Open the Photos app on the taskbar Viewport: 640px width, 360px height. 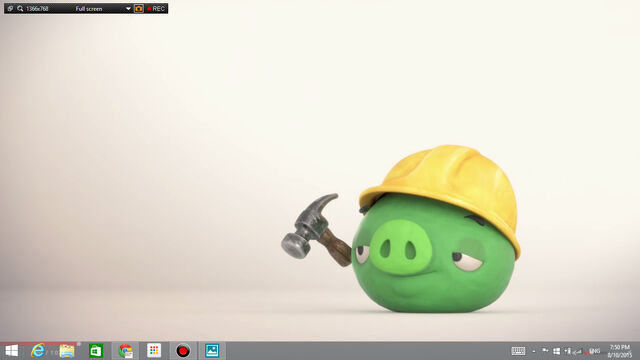[212, 351]
